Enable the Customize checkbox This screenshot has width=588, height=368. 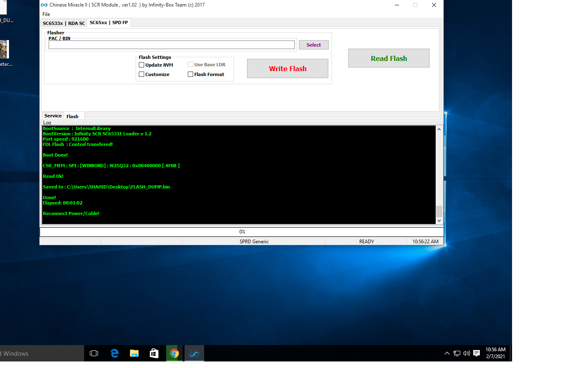141,74
